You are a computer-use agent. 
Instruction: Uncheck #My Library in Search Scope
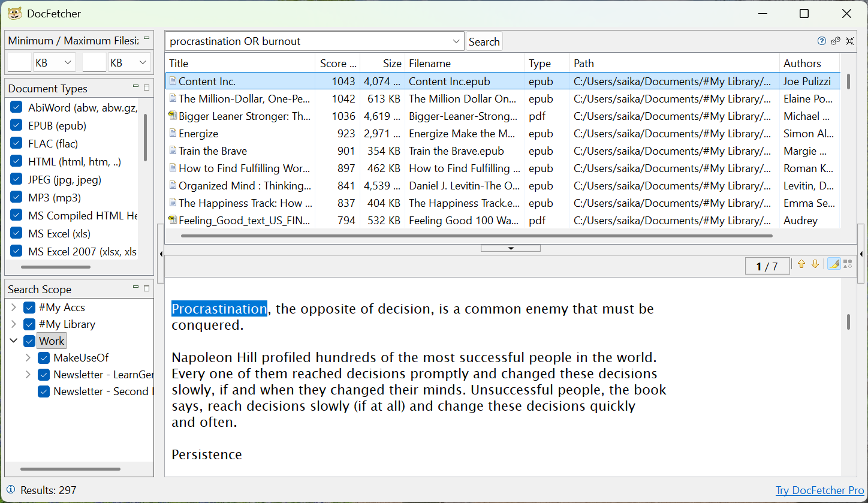(x=29, y=324)
